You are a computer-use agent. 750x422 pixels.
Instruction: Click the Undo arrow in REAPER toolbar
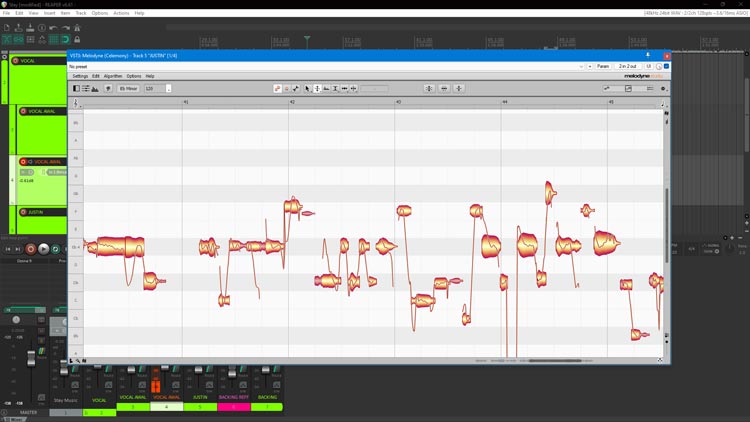click(x=54, y=28)
